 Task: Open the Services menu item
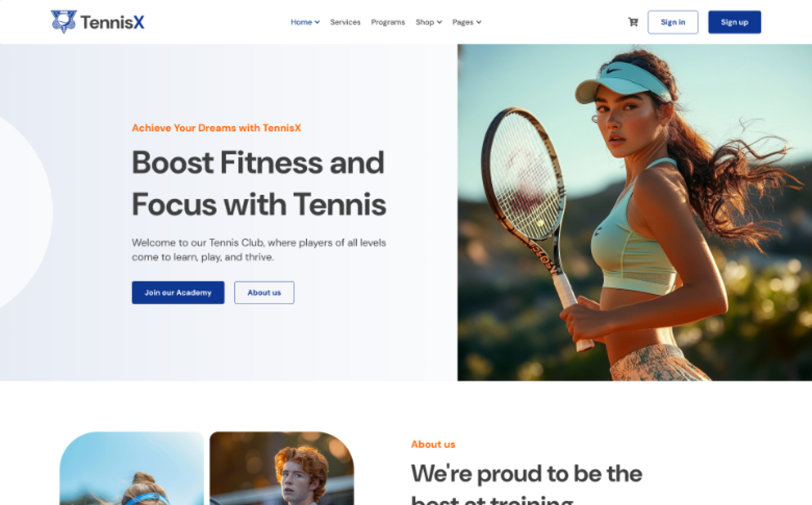coord(345,22)
